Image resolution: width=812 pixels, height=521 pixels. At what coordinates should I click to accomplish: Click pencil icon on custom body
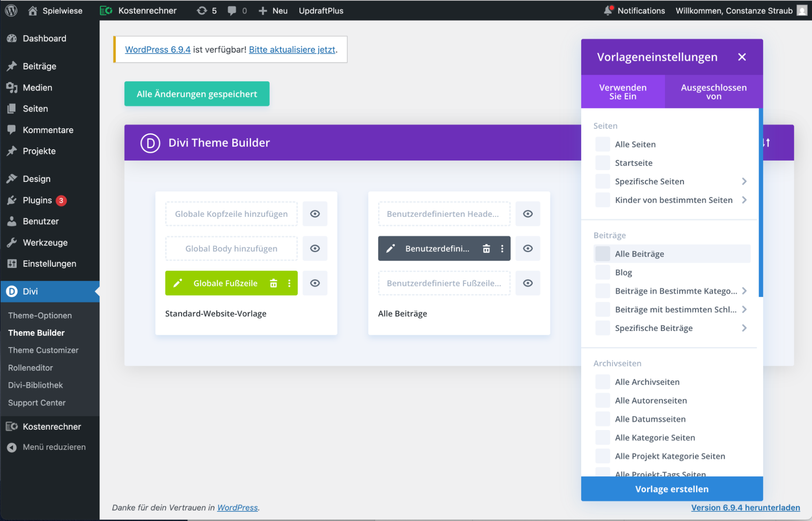390,249
